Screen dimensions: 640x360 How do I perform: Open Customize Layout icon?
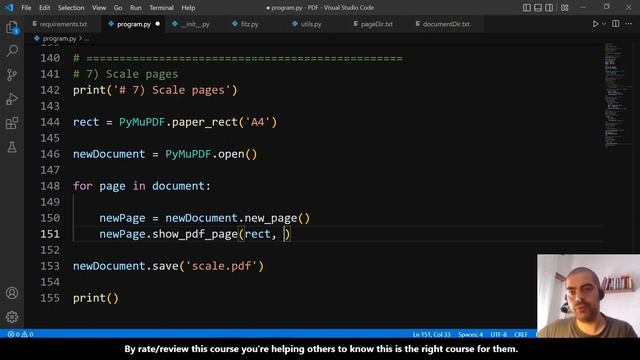click(x=564, y=7)
